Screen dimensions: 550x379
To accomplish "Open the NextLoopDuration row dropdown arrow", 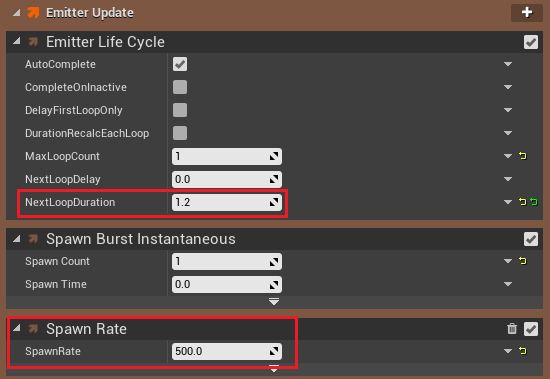I will 508,202.
